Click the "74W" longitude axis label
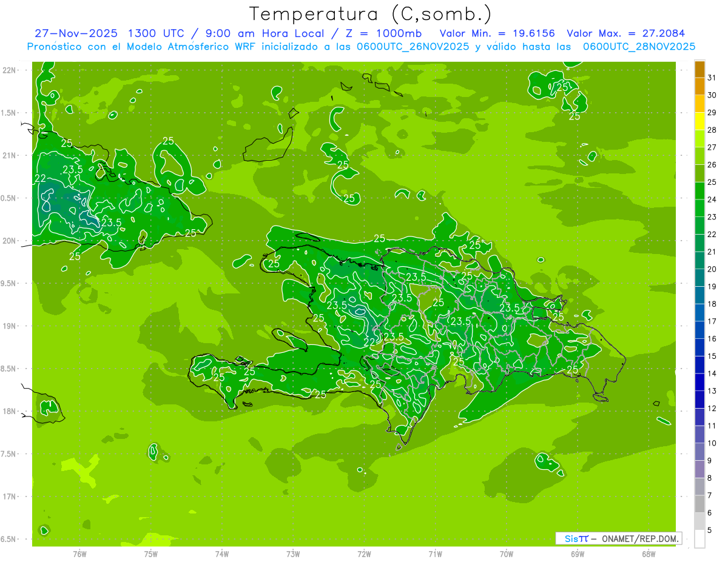The image size is (728, 562). click(x=222, y=554)
